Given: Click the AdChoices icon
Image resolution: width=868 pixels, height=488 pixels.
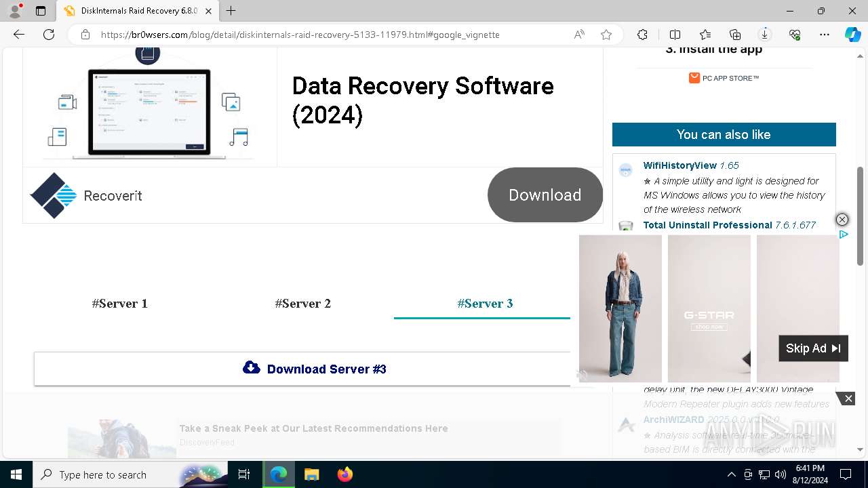Looking at the screenshot, I should coord(844,235).
